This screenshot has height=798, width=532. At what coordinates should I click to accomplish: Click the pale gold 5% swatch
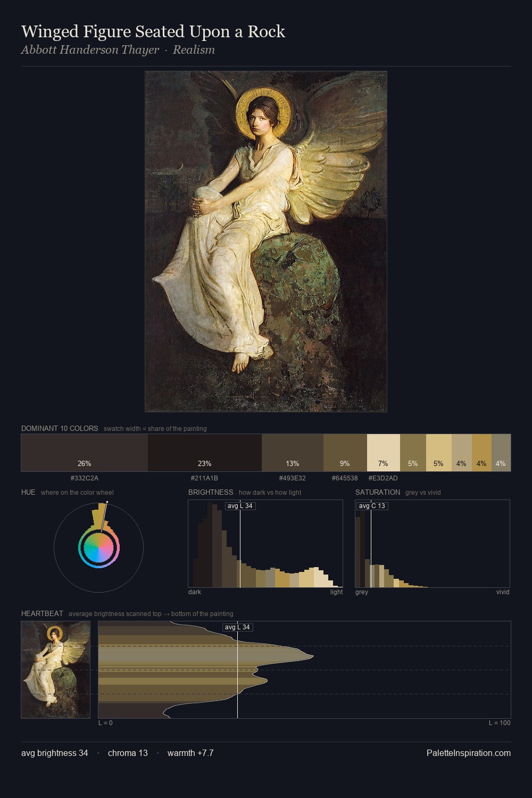click(x=439, y=453)
